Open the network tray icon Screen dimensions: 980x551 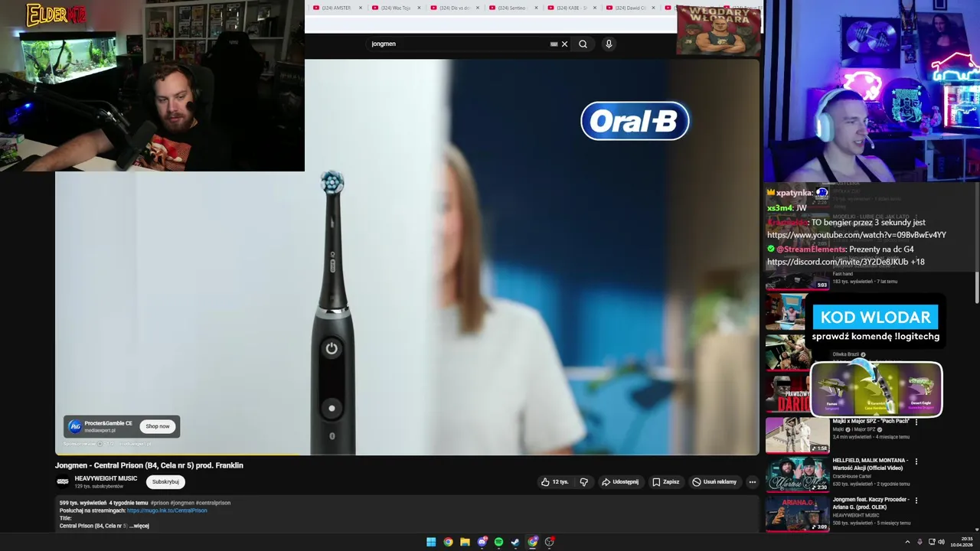pos(931,542)
